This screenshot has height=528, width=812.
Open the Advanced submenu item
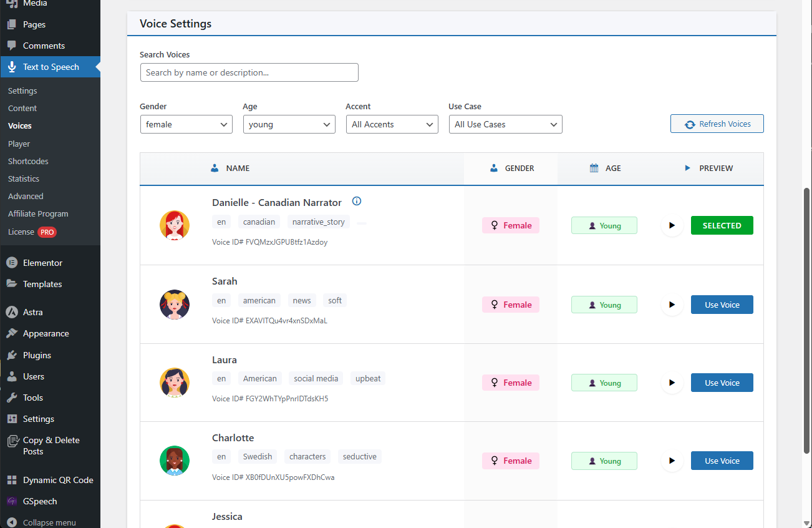26,196
